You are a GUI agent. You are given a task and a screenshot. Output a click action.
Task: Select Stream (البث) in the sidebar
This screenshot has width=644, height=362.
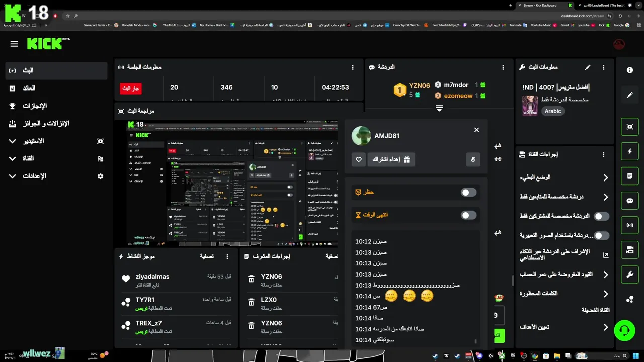point(56,71)
